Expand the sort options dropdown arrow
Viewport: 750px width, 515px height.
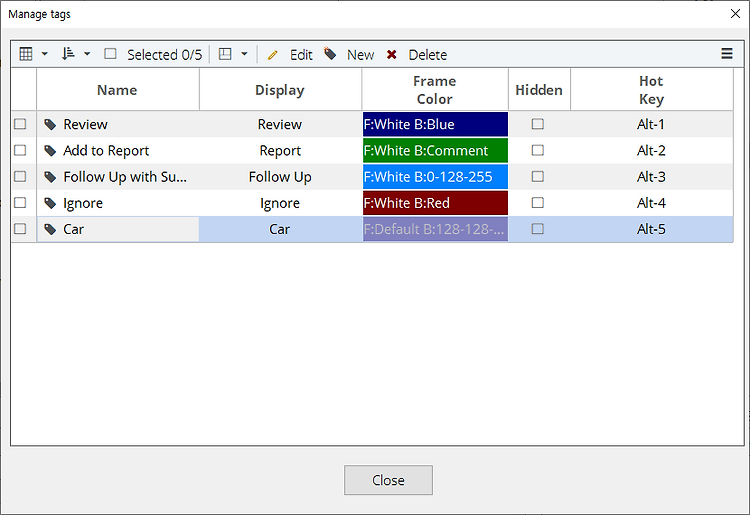click(x=87, y=54)
